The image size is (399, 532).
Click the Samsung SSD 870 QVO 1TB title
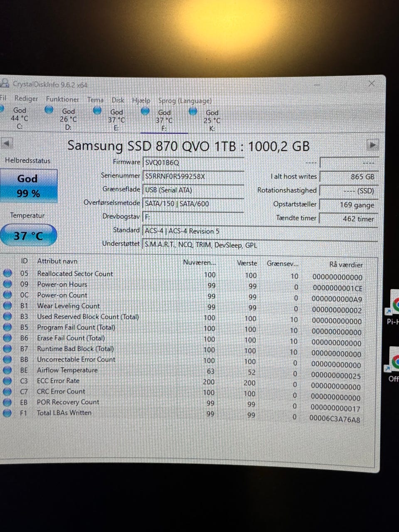tap(189, 146)
